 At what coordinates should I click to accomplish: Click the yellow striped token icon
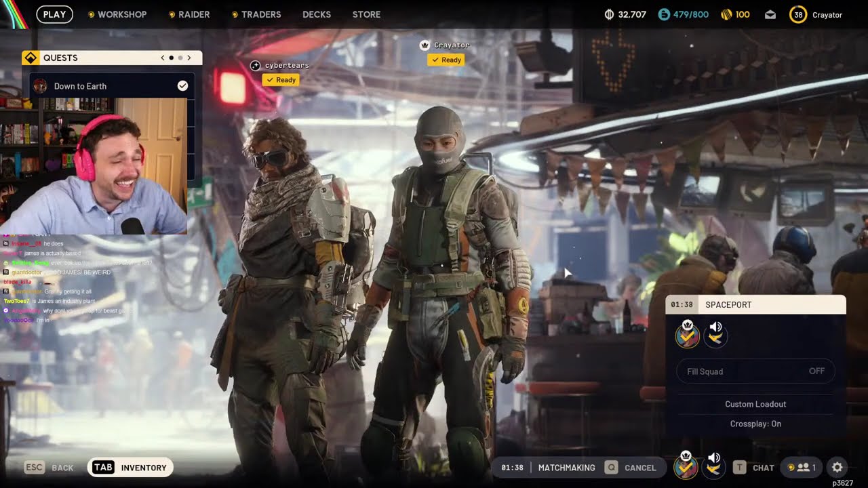pyautogui.click(x=726, y=14)
